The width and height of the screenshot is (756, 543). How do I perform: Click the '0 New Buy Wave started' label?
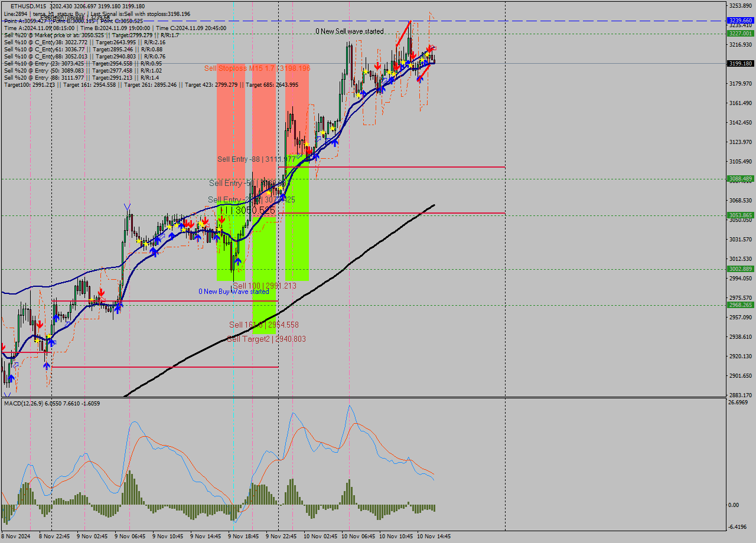click(x=233, y=292)
